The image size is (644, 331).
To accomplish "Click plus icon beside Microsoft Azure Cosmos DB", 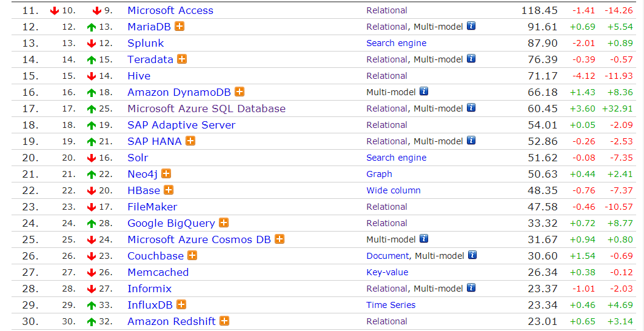I will (280, 239).
